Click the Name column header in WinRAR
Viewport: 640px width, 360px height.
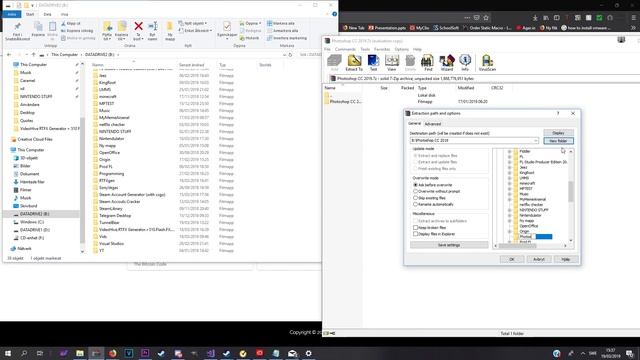pos(330,88)
